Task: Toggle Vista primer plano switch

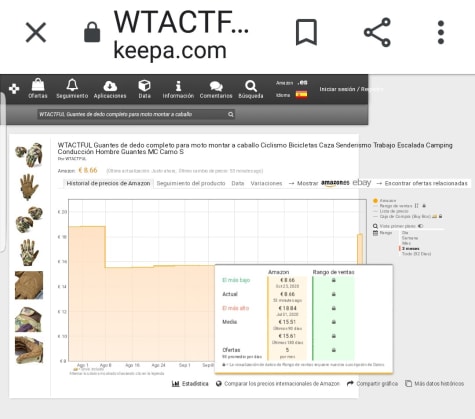Action: [x=421, y=226]
